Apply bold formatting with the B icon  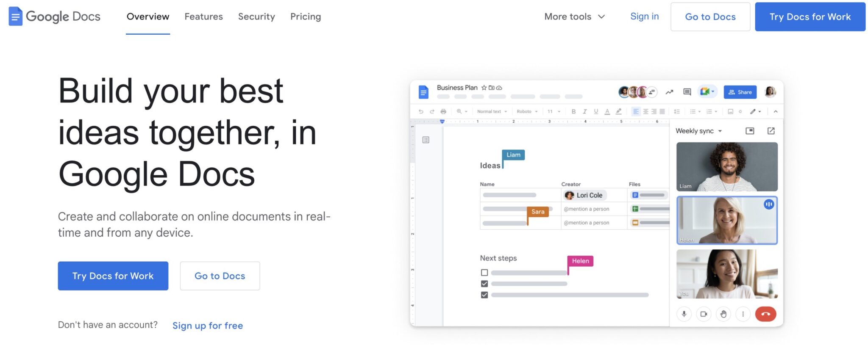[573, 112]
